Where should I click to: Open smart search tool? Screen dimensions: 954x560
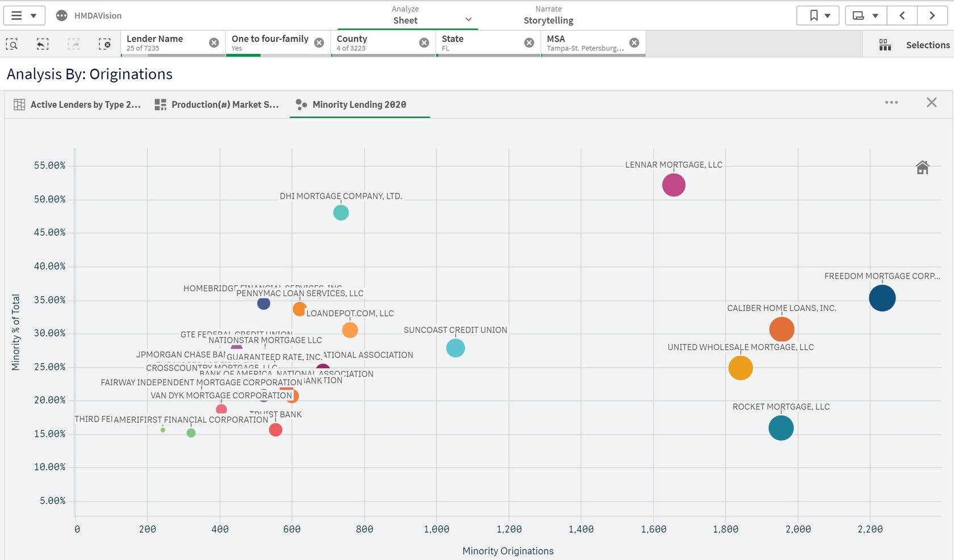click(x=12, y=44)
